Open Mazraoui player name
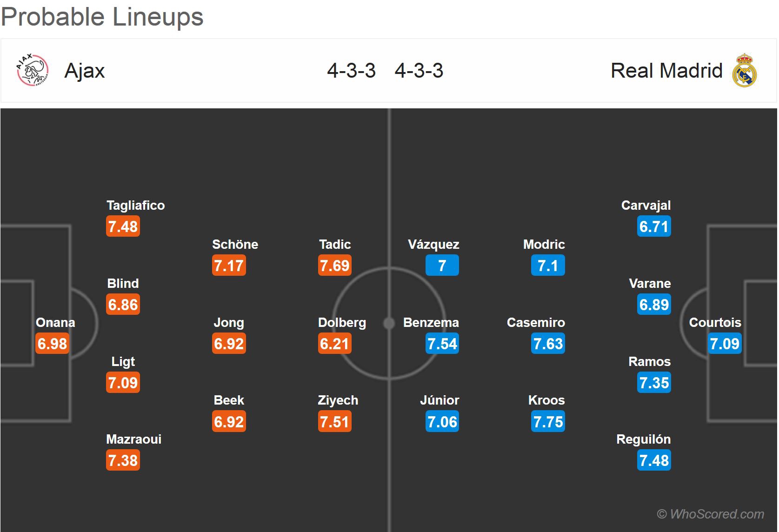Viewport: 779px width, 532px height. [x=133, y=439]
